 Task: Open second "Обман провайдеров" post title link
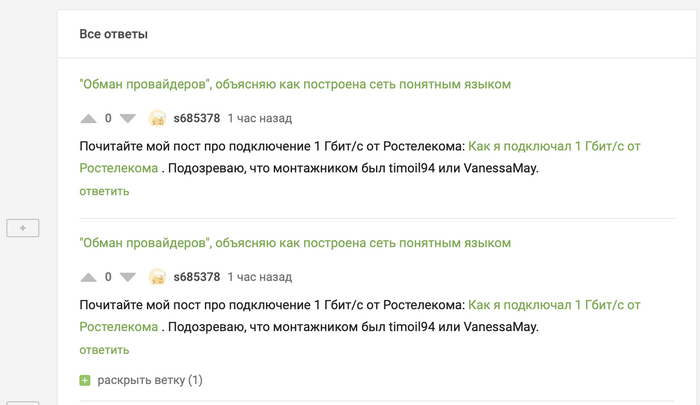[295, 243]
